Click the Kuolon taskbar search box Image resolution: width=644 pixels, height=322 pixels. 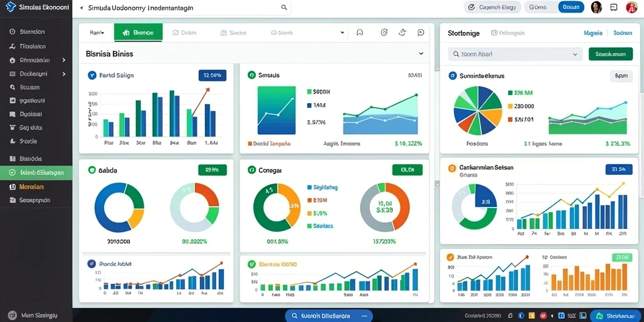tap(328, 316)
